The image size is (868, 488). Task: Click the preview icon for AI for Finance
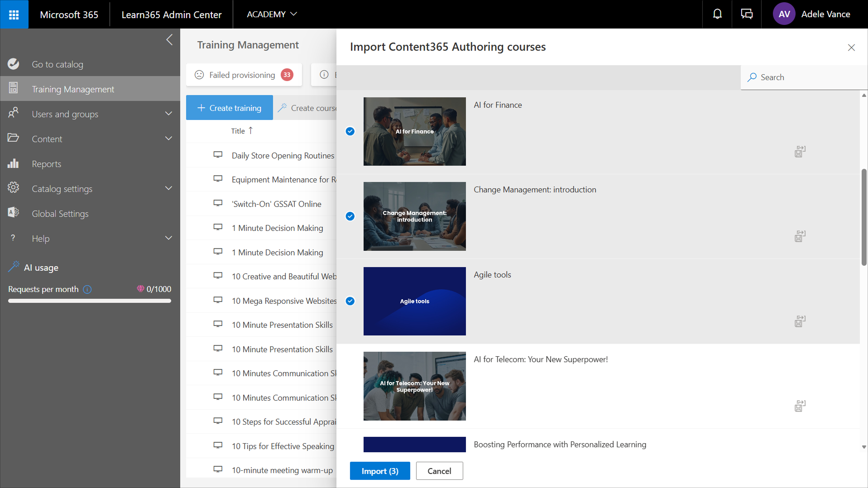tap(800, 152)
